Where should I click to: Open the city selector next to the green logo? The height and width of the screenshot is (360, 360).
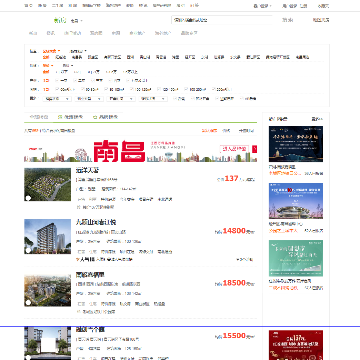coord(76,21)
